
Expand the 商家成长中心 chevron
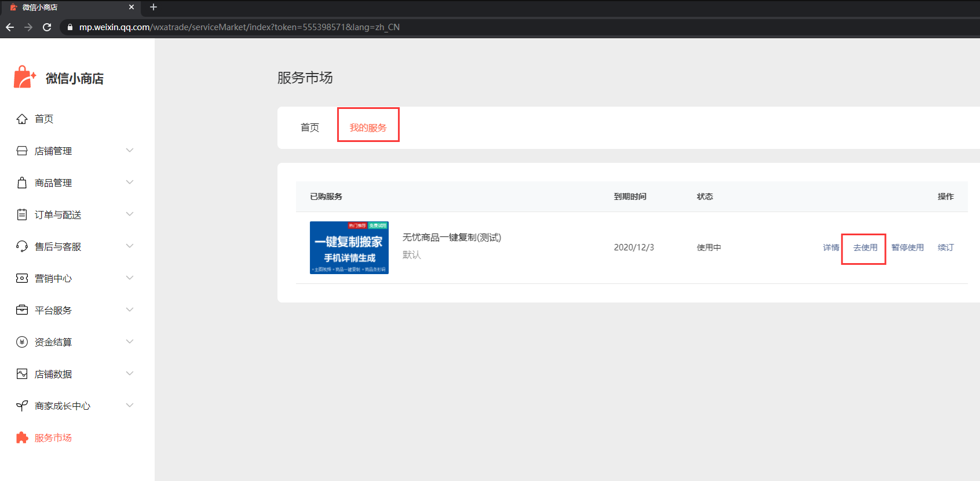pyautogui.click(x=130, y=406)
